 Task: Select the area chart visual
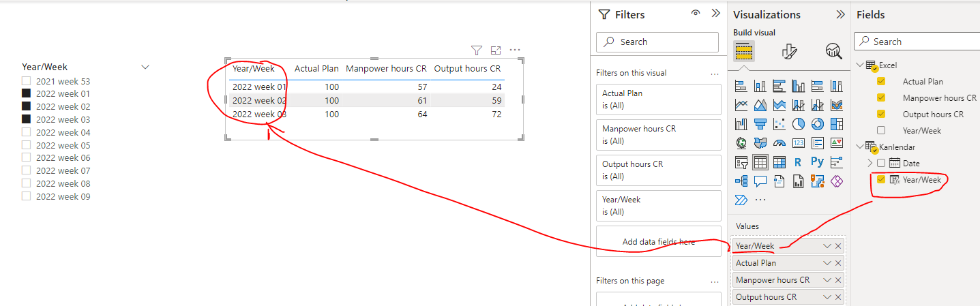760,106
